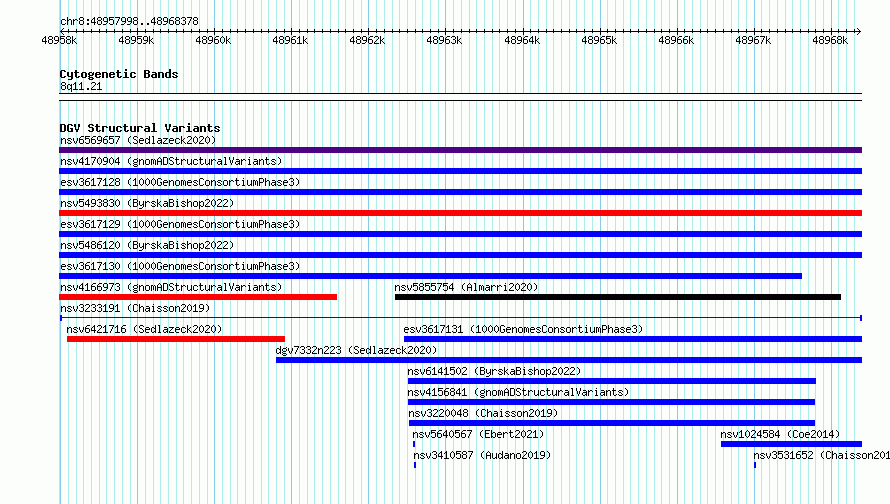Screen dimensions: 890x504
Task: Open nsv4156841 (gnomADStructuralVariants) label
Action: 518,392
